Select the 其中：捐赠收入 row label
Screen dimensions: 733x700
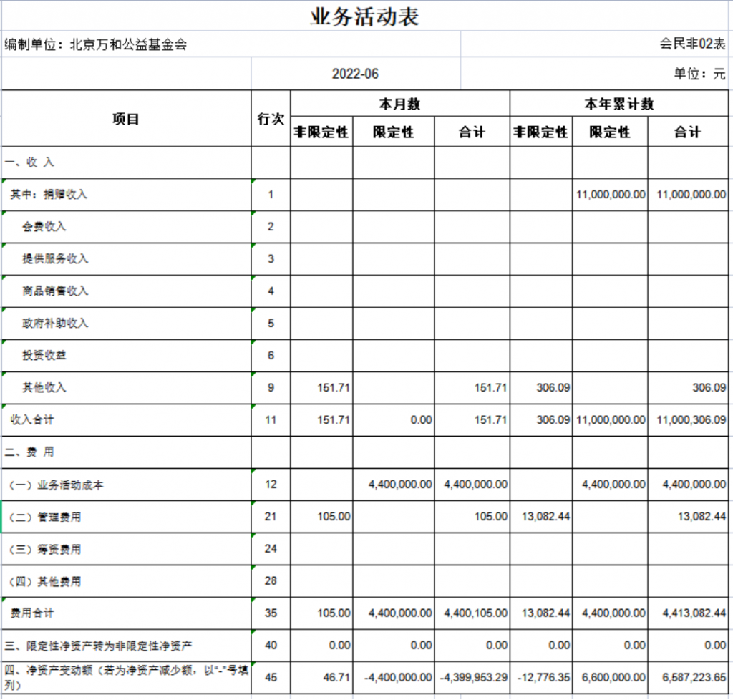[x=49, y=194]
